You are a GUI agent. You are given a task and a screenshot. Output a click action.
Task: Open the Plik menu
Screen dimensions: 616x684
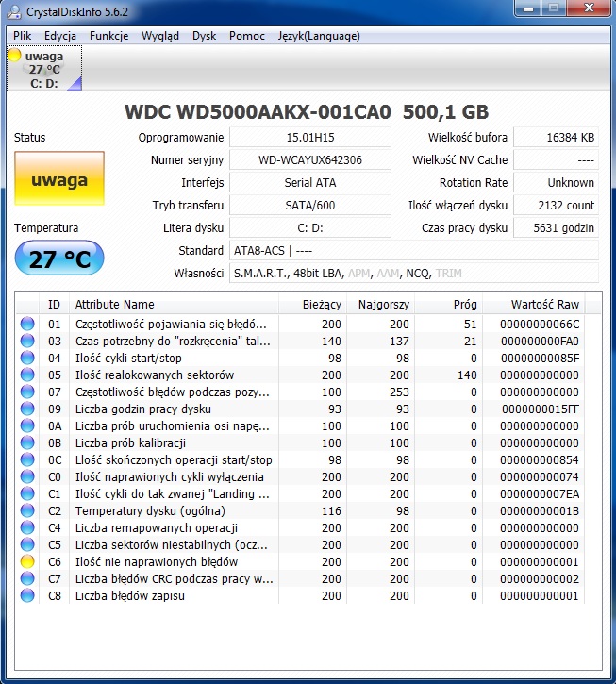(23, 36)
